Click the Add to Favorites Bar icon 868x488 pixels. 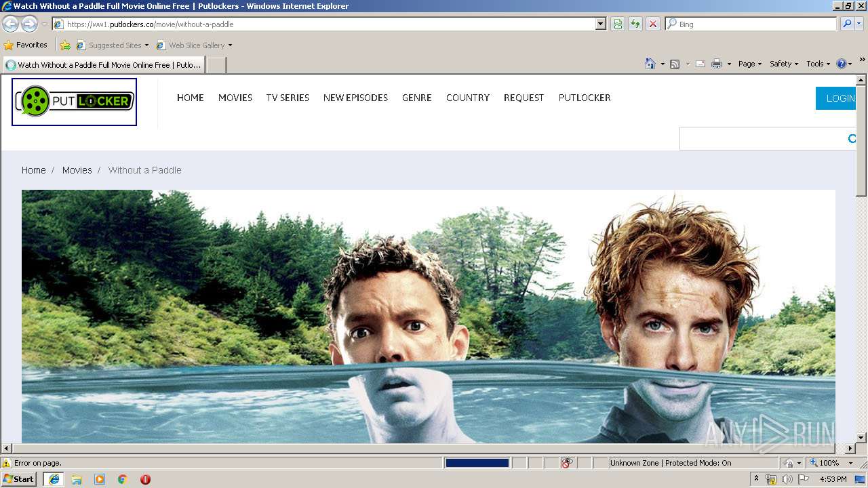65,45
